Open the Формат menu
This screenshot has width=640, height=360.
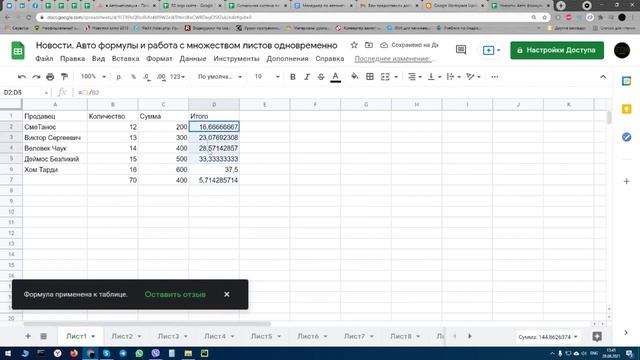click(x=159, y=59)
